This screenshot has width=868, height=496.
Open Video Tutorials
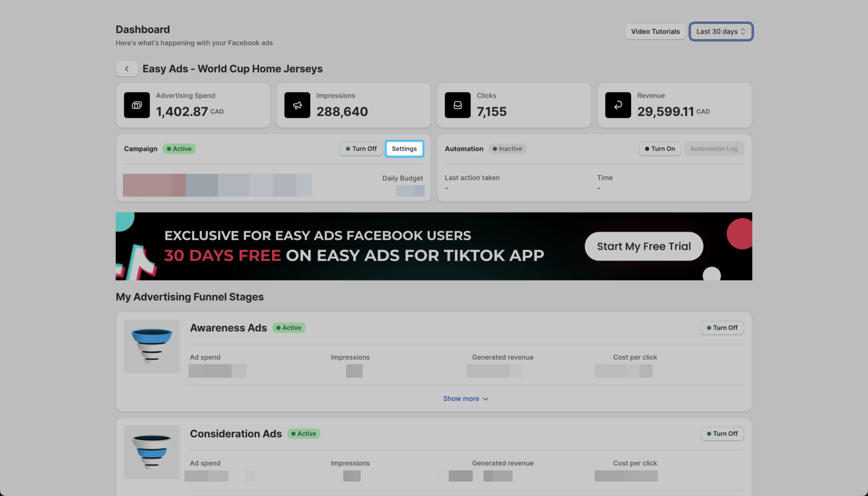pyautogui.click(x=655, y=31)
